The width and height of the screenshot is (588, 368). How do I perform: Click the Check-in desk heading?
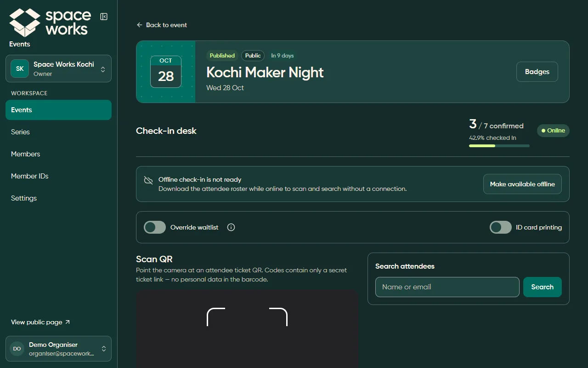point(166,131)
